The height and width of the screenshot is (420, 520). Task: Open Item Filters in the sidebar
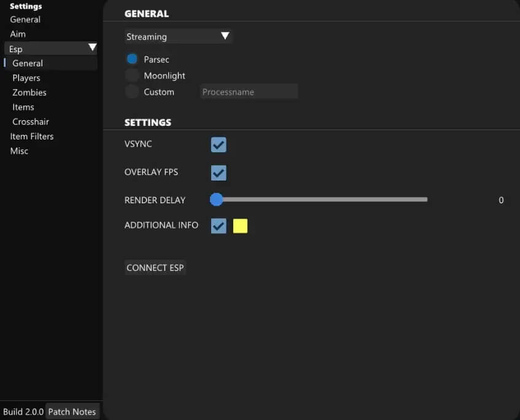[x=32, y=136]
